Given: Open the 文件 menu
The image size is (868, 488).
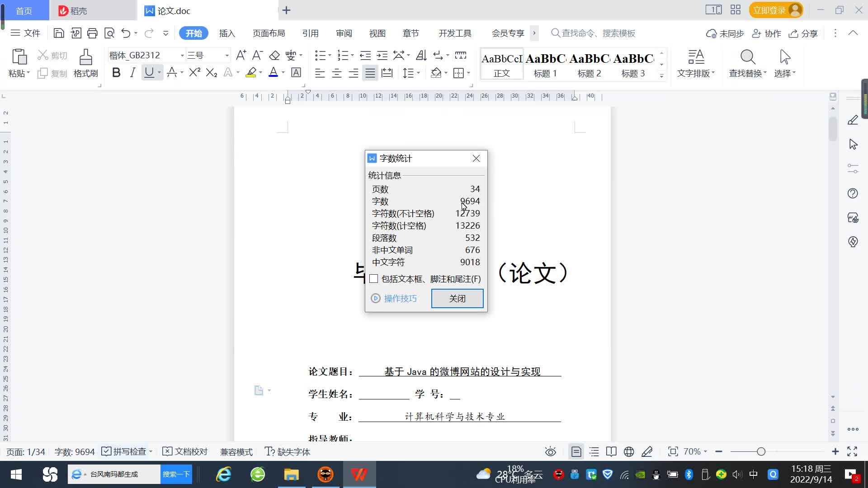Looking at the screenshot, I should (x=26, y=33).
